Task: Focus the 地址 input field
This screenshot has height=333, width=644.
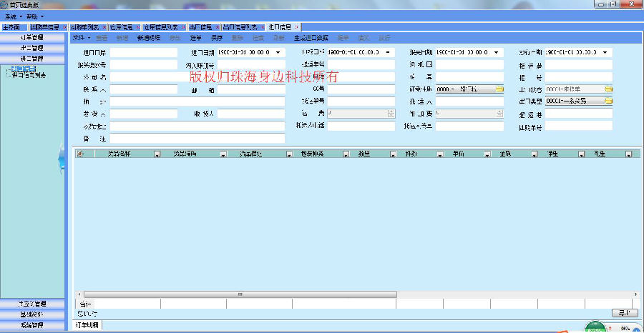Action: 197,101
